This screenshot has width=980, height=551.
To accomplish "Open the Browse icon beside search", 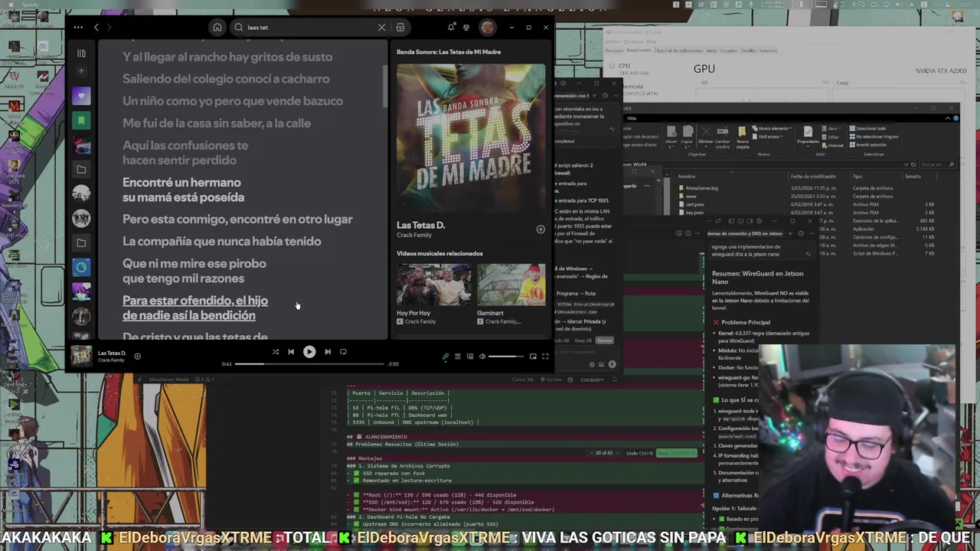I will coord(400,28).
